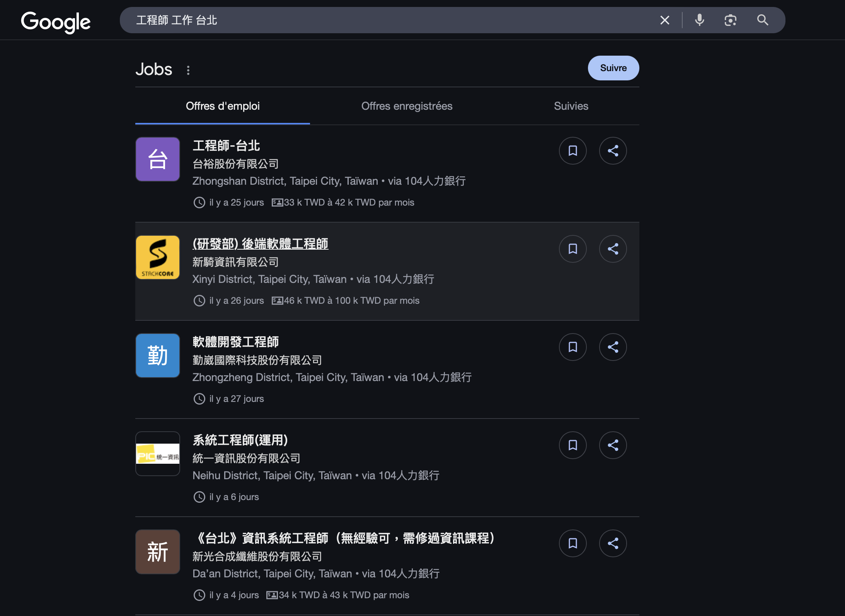Open the 《台北》資訊系統工程師 job title

pos(344,538)
